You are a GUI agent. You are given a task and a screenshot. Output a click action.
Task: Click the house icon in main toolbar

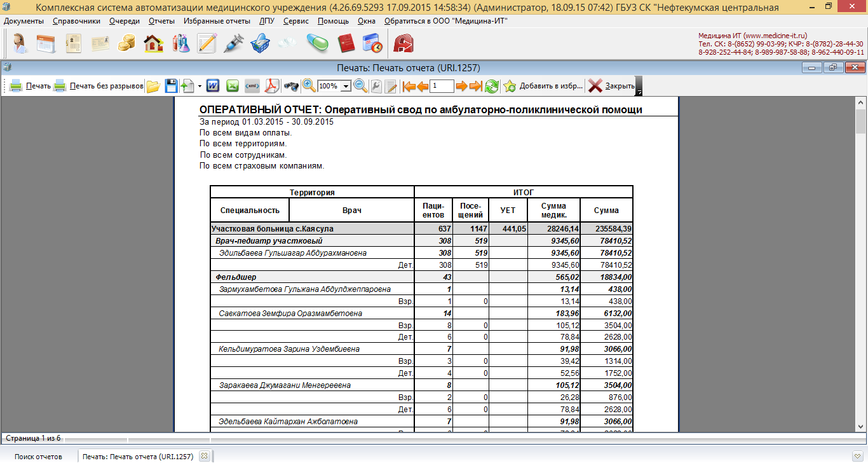click(x=154, y=43)
